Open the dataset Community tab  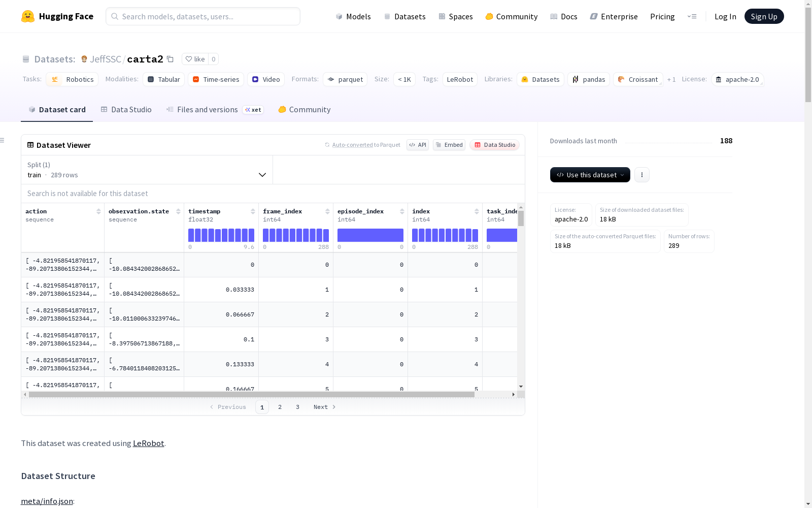pyautogui.click(x=304, y=110)
